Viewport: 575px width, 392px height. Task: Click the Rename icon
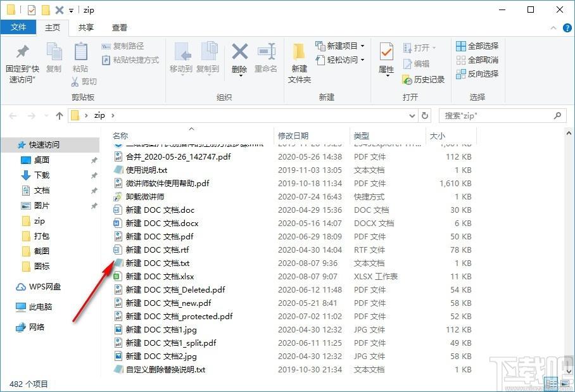267,51
